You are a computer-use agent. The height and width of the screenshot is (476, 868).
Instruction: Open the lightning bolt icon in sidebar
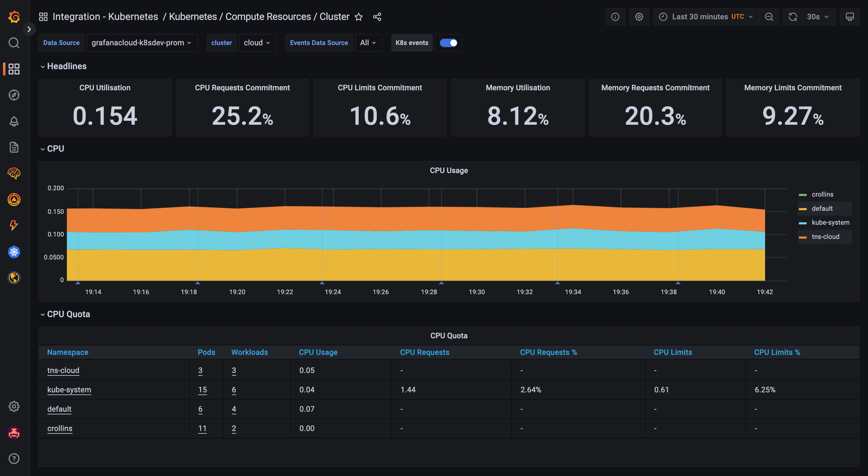[x=14, y=226]
